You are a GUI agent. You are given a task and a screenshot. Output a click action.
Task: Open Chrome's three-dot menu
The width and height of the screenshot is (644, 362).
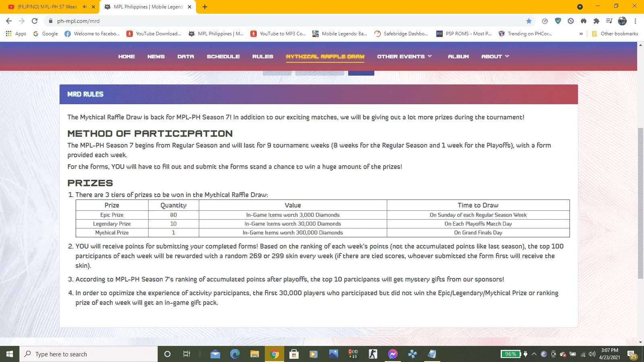[635, 21]
